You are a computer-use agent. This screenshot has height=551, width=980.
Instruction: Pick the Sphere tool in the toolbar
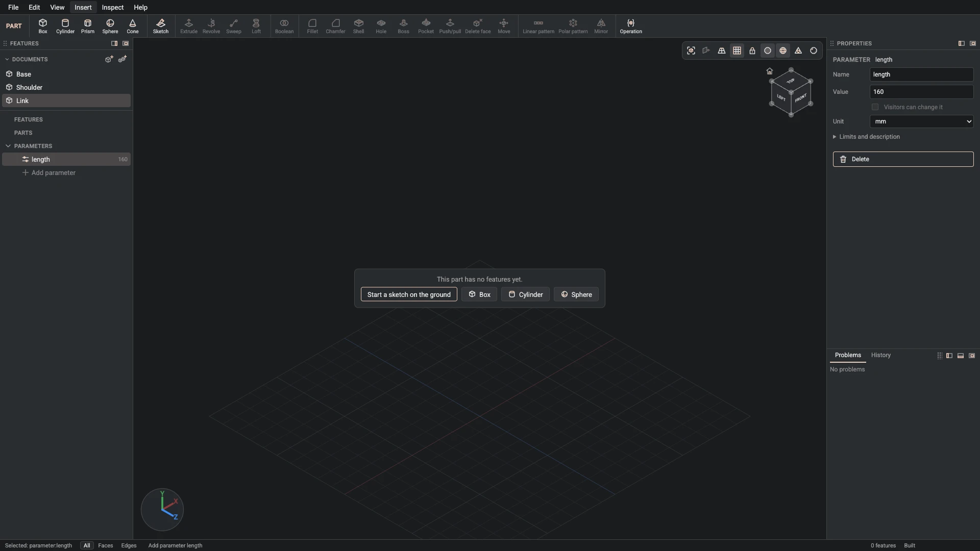coord(110,26)
